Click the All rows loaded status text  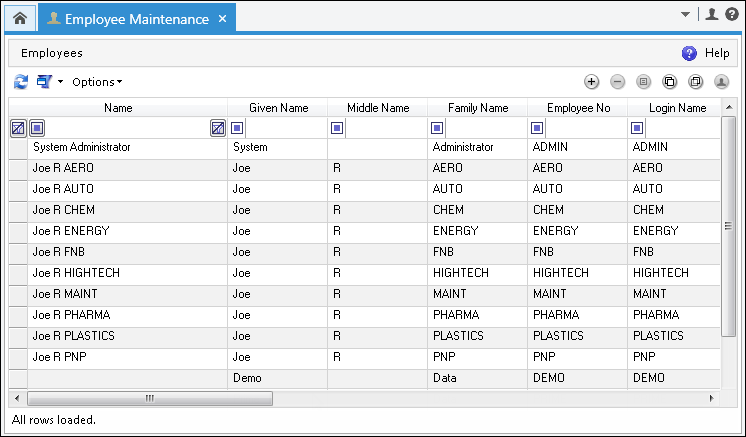[x=54, y=420]
